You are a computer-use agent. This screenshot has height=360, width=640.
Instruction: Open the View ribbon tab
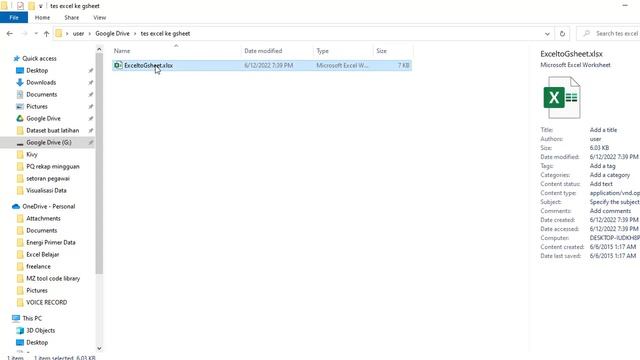pos(100,18)
